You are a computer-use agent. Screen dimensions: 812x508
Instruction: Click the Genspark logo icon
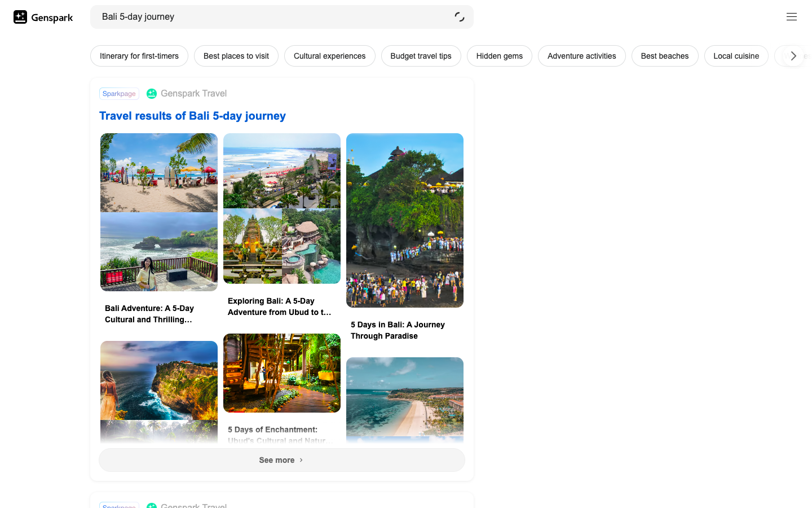tap(20, 17)
